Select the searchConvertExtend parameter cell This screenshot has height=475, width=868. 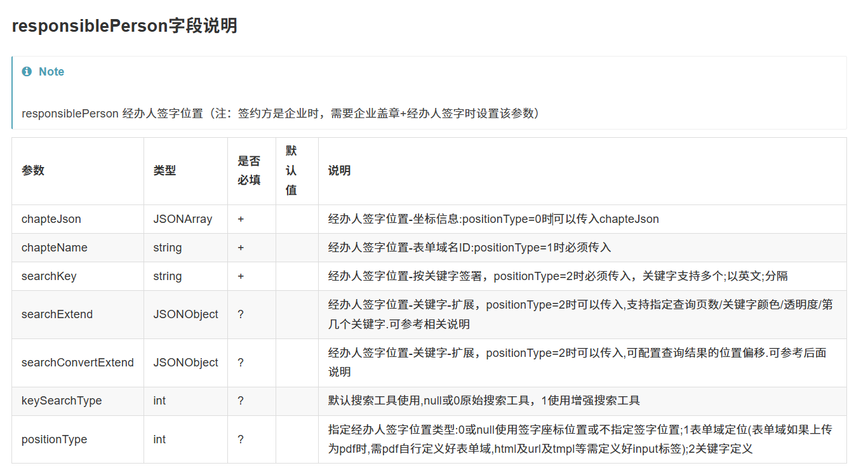coord(77,363)
